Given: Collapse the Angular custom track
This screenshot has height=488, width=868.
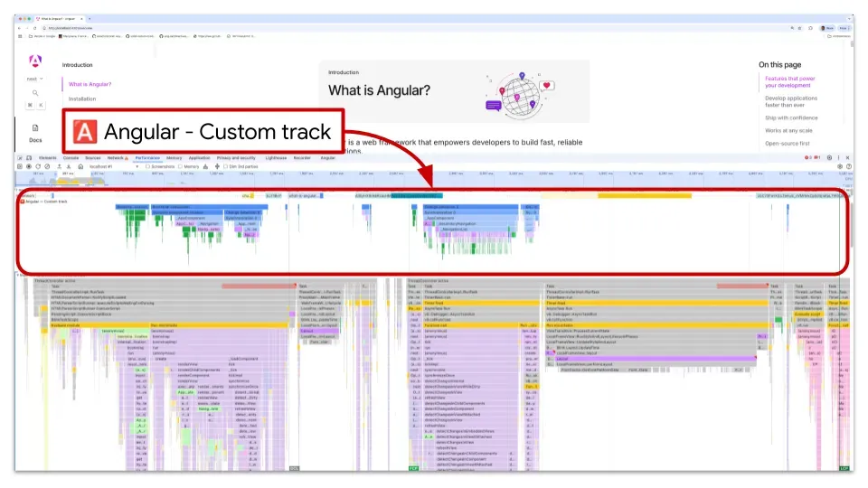Looking at the screenshot, I should (22, 201).
